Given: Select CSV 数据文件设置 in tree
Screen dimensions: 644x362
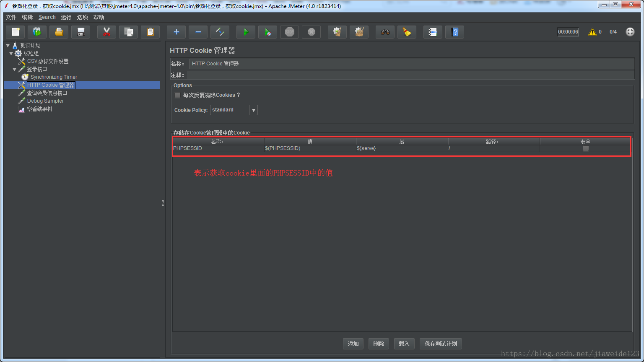Looking at the screenshot, I should point(48,61).
